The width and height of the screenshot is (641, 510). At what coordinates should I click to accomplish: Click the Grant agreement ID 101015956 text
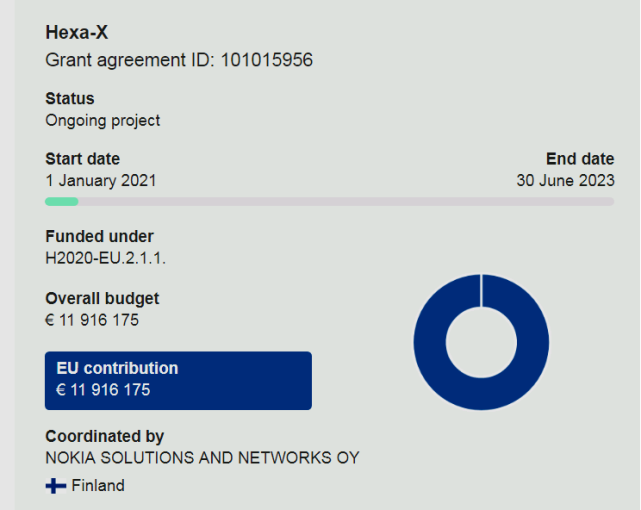click(179, 60)
